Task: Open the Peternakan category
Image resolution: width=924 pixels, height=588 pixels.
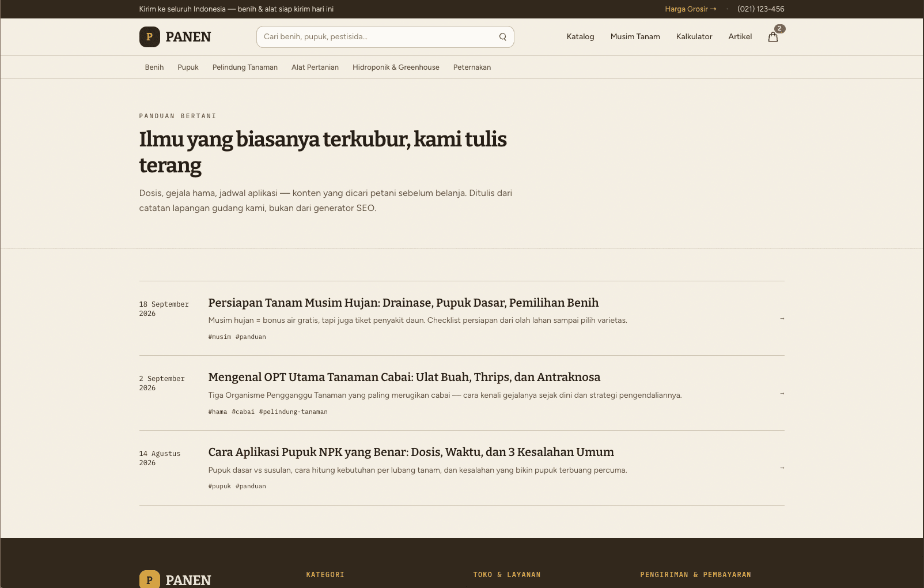Action: [472, 67]
